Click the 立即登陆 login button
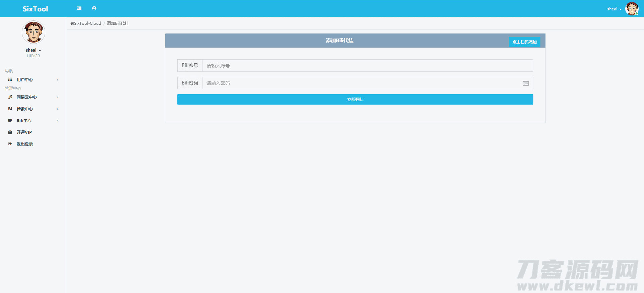644x293 pixels. [x=355, y=99]
